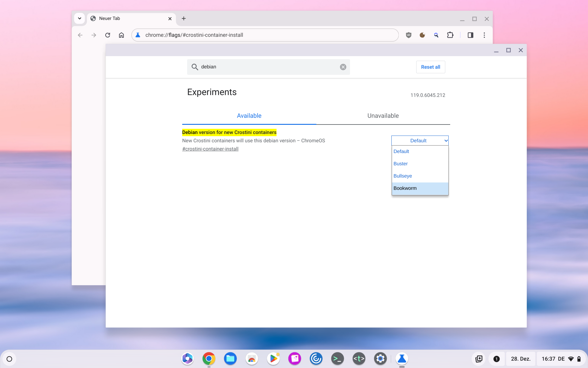Select Default in the dropdown list
This screenshot has height=368, width=588.
(420, 151)
